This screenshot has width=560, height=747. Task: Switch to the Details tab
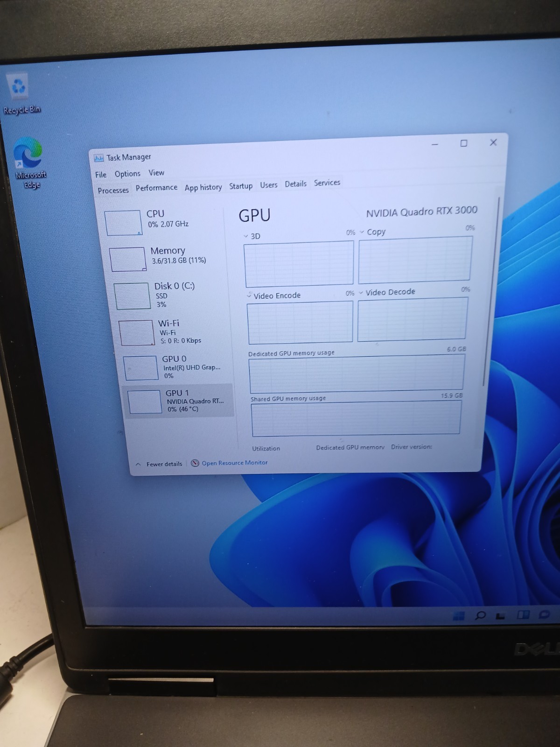[x=296, y=184]
